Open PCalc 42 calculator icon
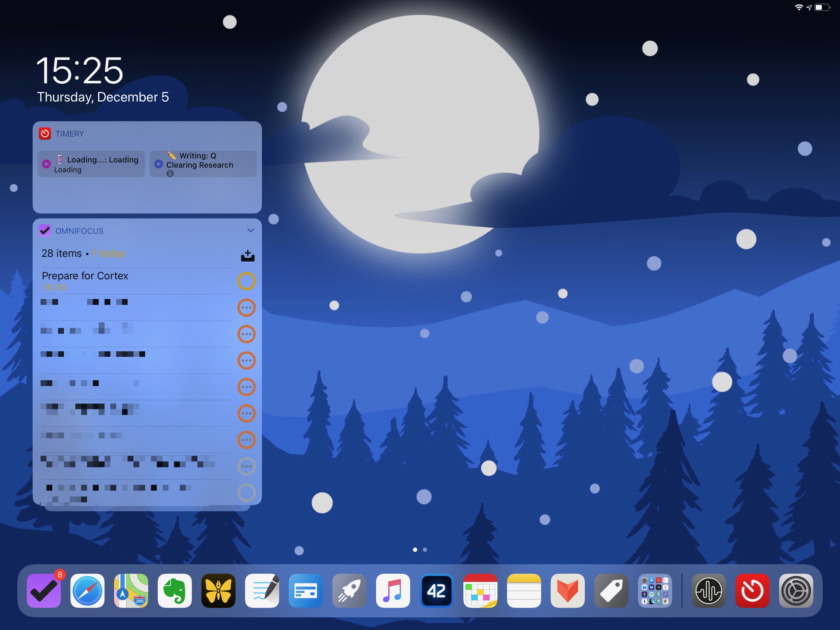 tap(436, 591)
